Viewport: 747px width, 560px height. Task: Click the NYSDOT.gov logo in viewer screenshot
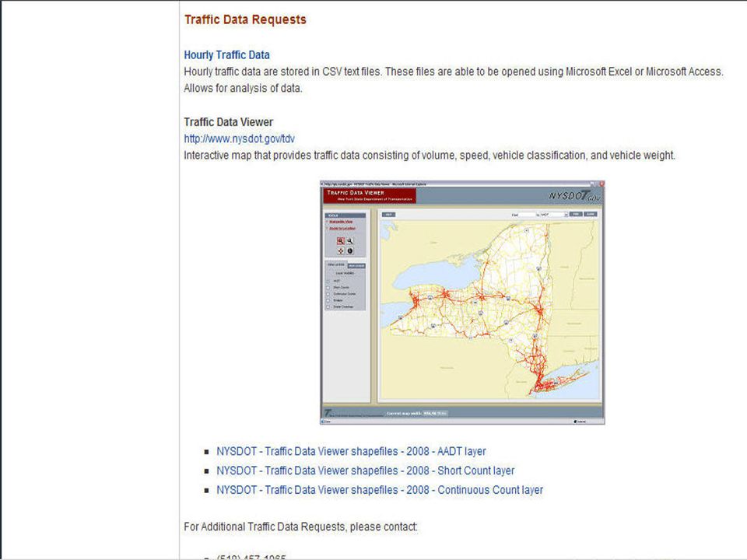click(573, 196)
